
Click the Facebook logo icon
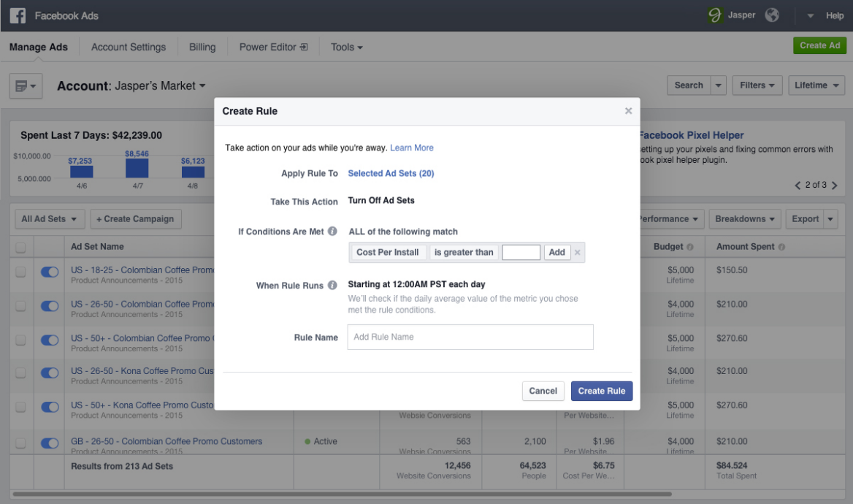(x=18, y=15)
